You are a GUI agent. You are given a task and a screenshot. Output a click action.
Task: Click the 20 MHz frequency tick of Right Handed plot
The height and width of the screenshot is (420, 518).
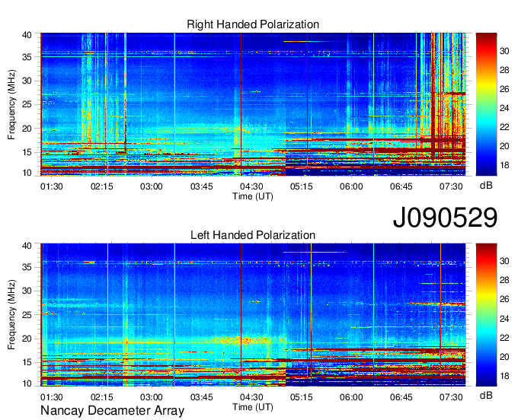point(27,129)
